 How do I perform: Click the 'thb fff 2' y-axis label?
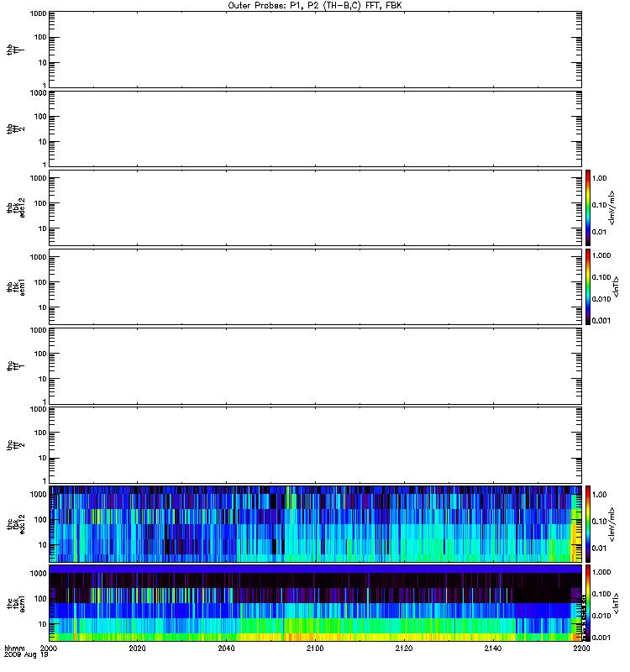(x=15, y=129)
